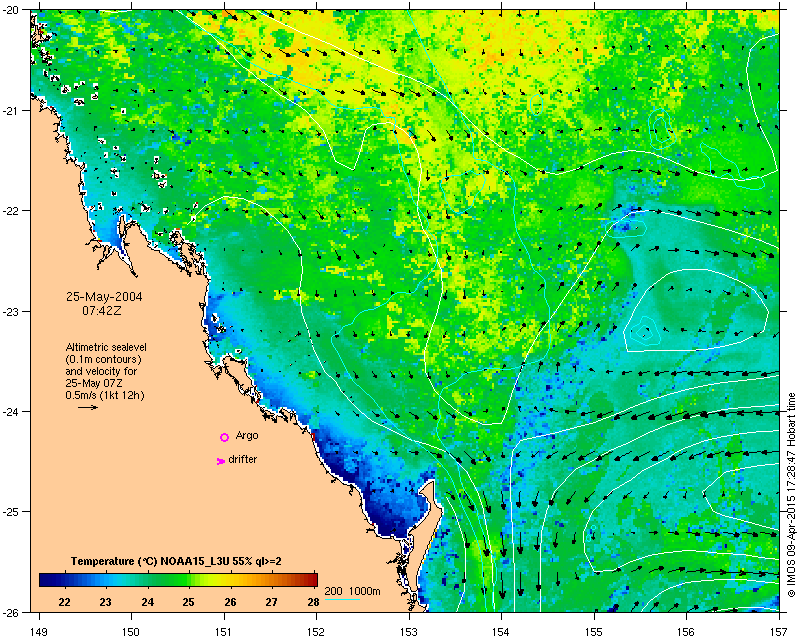This screenshot has width=800, height=640.
Task: Click the longitude axis label 155
Action: tap(594, 632)
